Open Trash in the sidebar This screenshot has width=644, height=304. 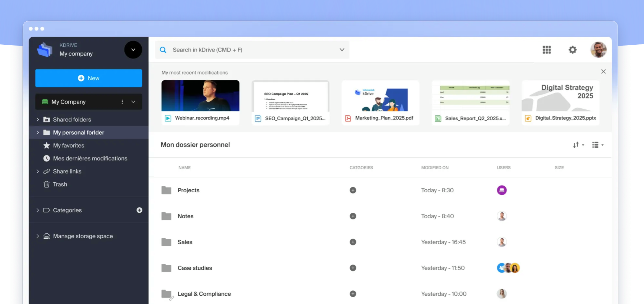pyautogui.click(x=60, y=185)
